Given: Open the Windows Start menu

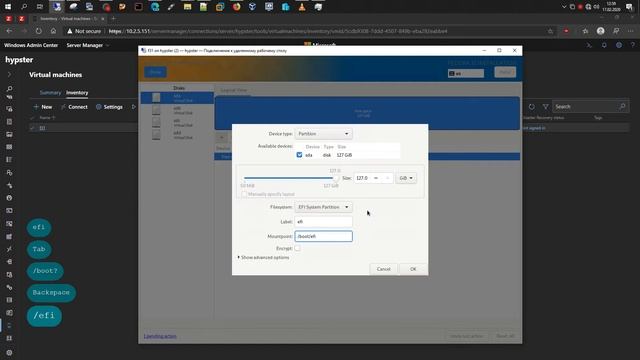Looking at the screenshot, I should tap(8, 7).
